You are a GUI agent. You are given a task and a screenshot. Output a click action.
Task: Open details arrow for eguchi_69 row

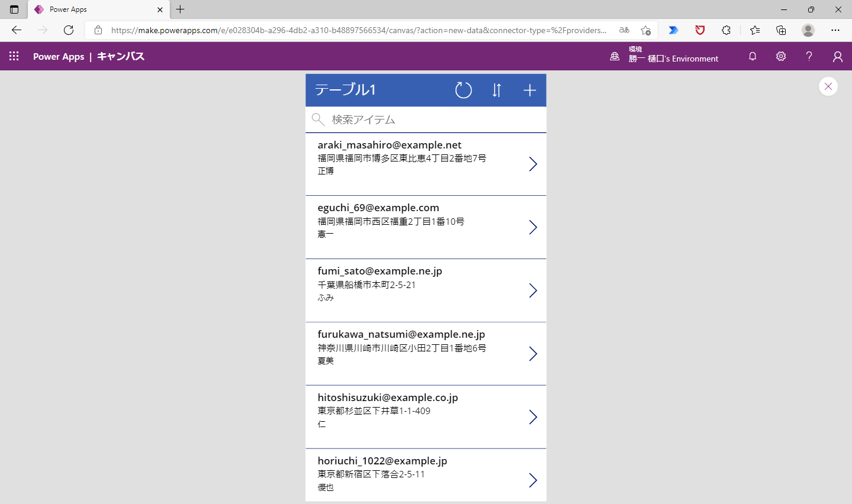coord(533,227)
